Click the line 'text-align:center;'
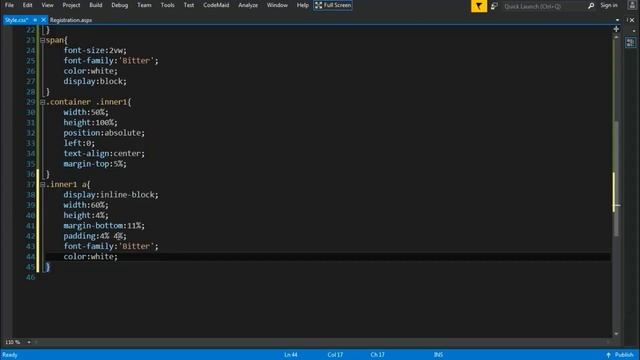The width and height of the screenshot is (640, 360). (x=104, y=153)
